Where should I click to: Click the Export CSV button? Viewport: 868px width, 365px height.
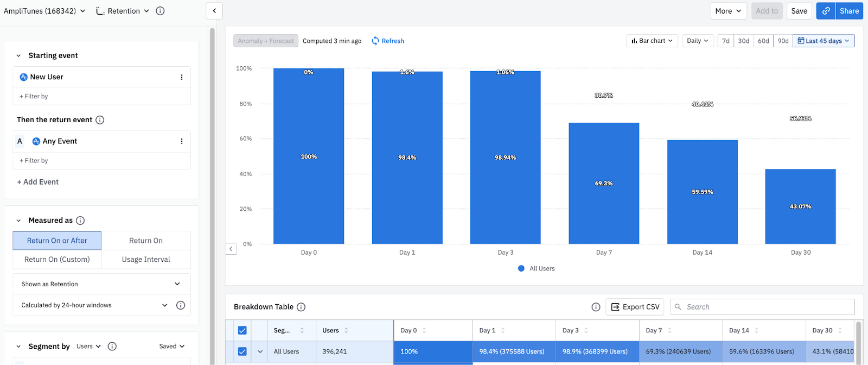click(635, 307)
